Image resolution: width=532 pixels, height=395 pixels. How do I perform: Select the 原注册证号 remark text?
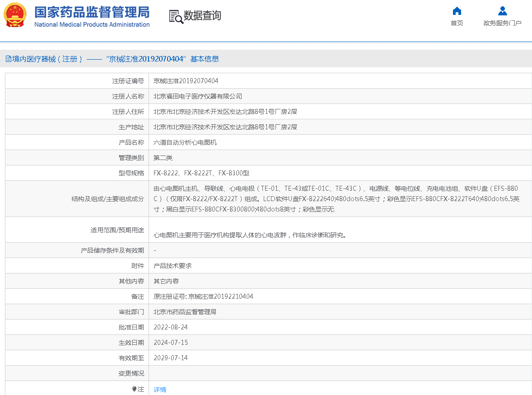203,296
